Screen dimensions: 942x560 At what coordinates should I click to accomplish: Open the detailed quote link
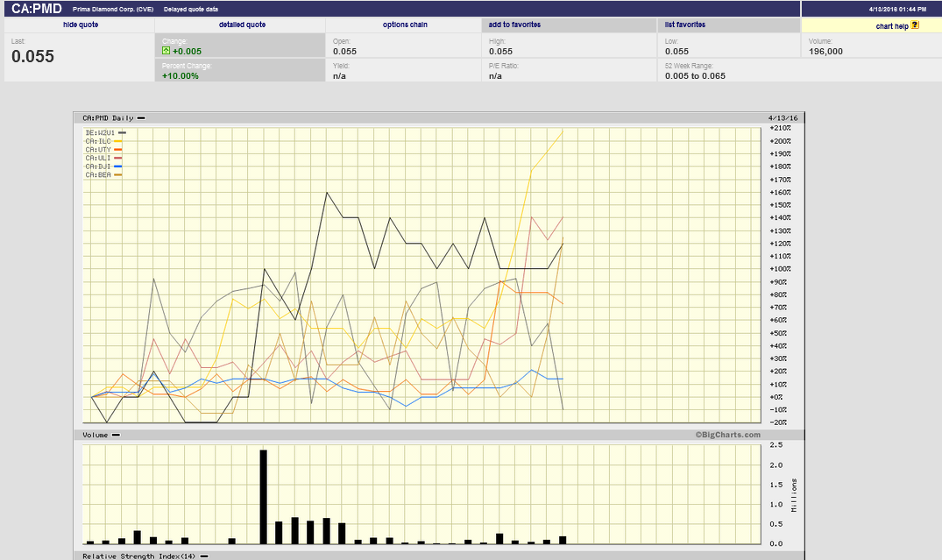(242, 25)
